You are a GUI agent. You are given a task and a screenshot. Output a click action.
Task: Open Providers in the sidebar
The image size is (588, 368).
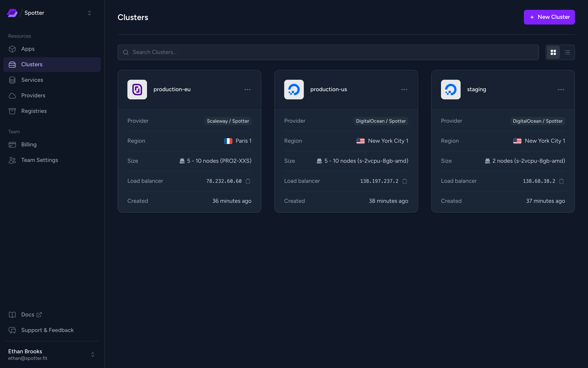tap(52, 96)
